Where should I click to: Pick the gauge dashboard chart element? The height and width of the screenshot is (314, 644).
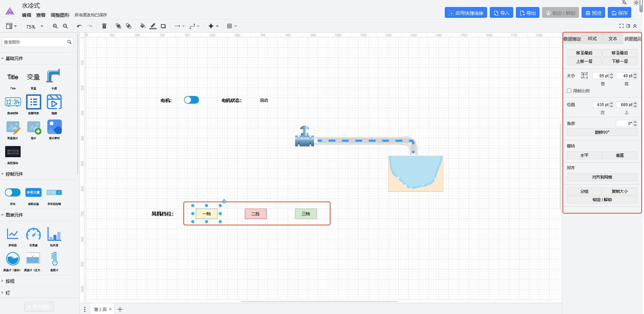click(x=33, y=234)
